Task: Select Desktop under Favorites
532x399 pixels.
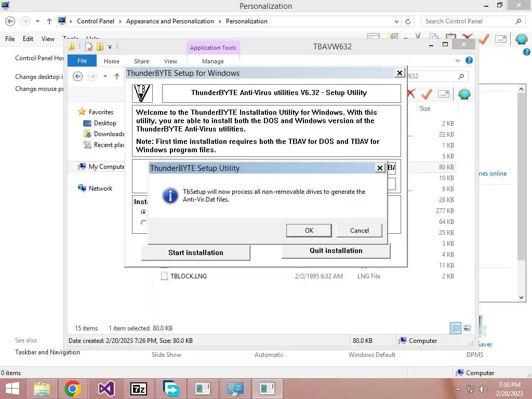Action: tap(105, 123)
